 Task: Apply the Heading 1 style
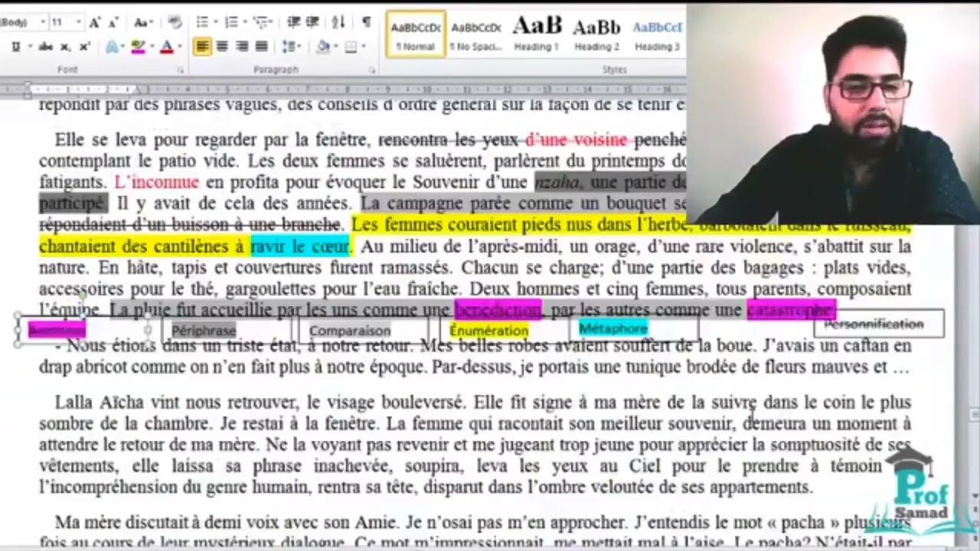tap(536, 34)
